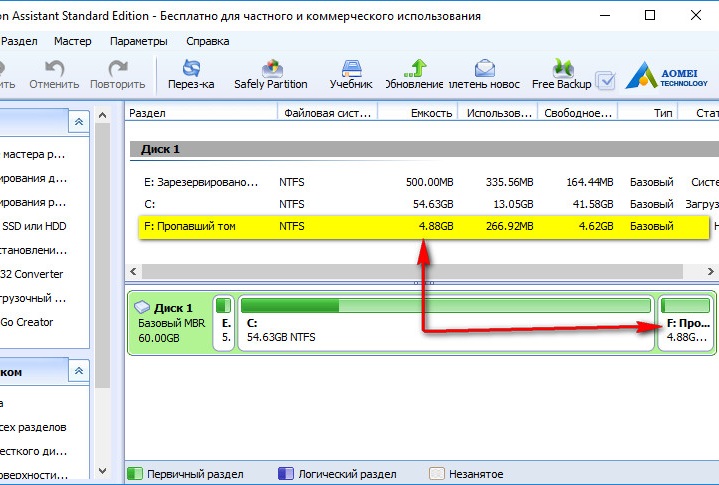Click the Перез-ка reload icon
719x485 pixels.
[x=191, y=68]
